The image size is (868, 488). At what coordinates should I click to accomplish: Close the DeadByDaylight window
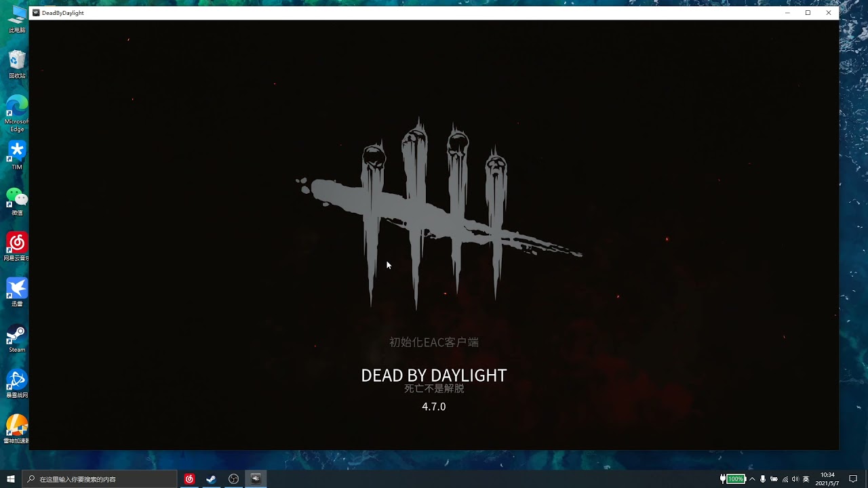coord(829,13)
